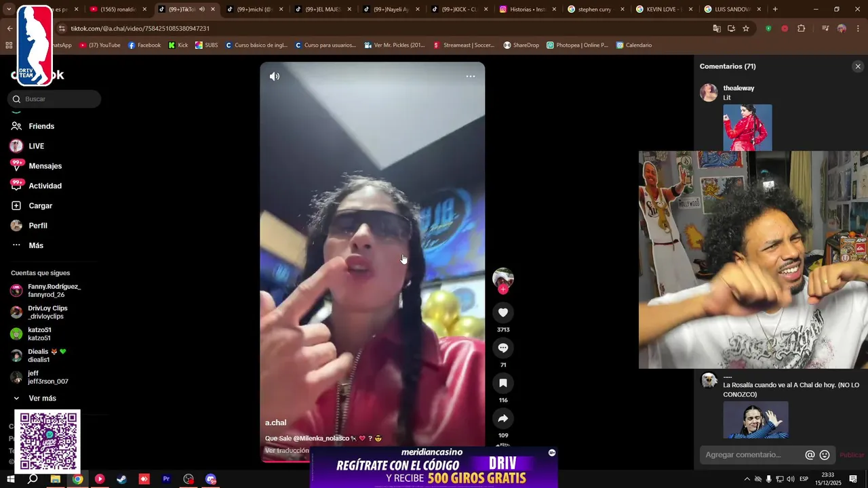Open the Calendario bookmark
Viewport: 868px width, 488px height.
634,45
